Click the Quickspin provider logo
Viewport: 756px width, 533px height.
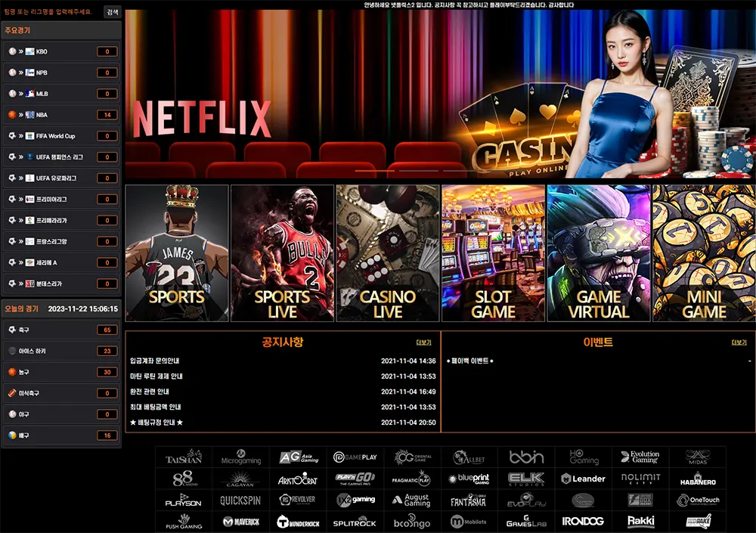[x=240, y=500]
